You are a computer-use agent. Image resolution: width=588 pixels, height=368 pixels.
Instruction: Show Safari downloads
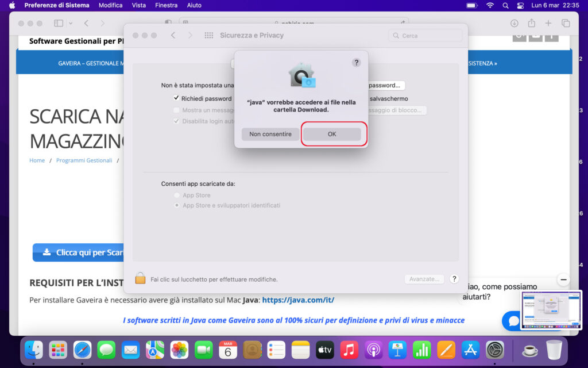tap(514, 23)
